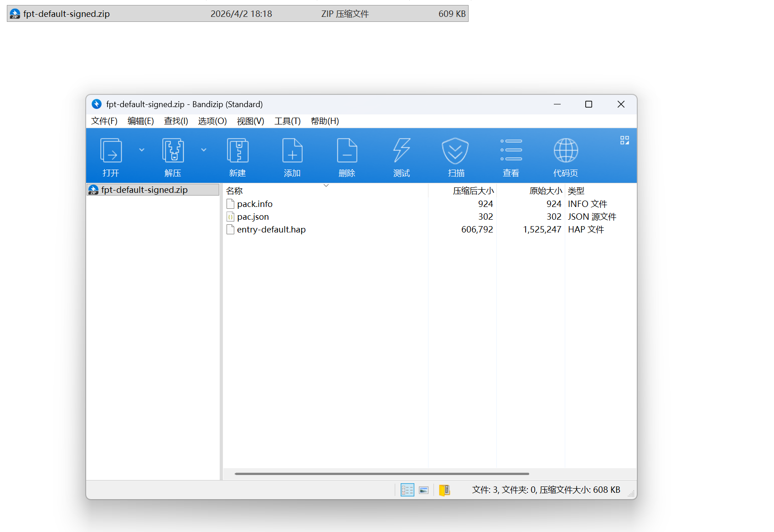Image resolution: width=774 pixels, height=532 pixels.
Task: Click the Bandizip app icon in title bar
Action: tap(97, 104)
